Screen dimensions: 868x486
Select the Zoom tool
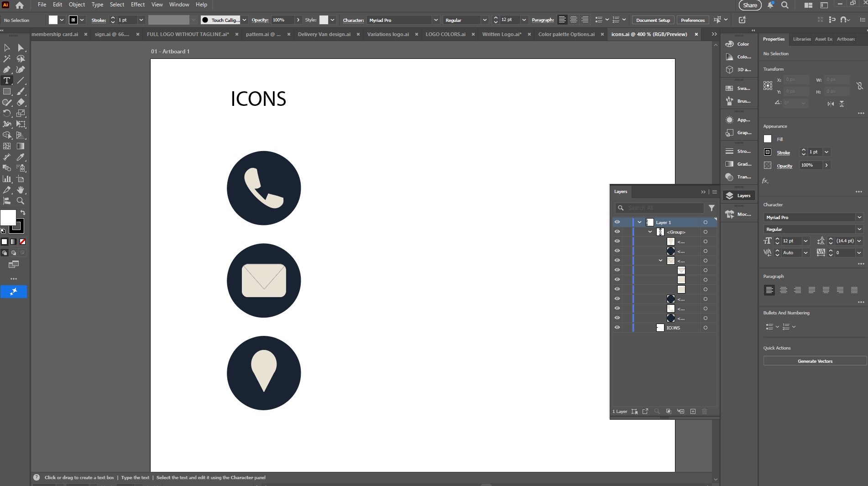click(21, 201)
